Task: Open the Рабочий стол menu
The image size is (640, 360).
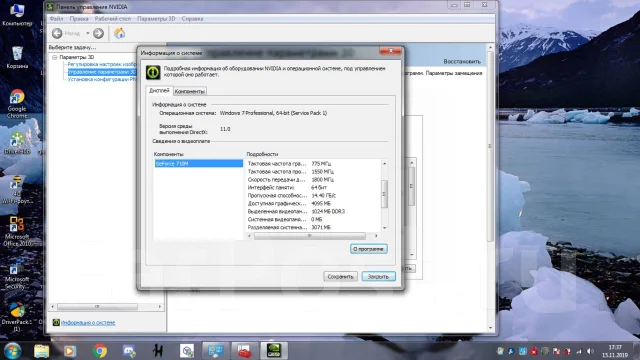Action: point(113,19)
